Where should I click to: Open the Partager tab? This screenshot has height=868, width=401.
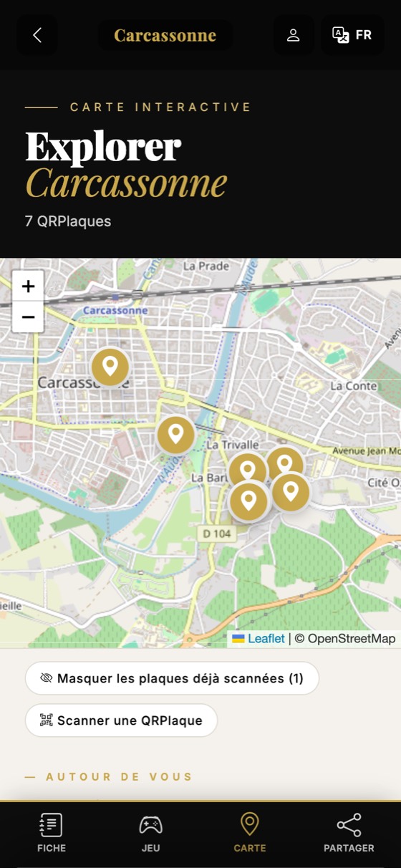click(x=349, y=832)
